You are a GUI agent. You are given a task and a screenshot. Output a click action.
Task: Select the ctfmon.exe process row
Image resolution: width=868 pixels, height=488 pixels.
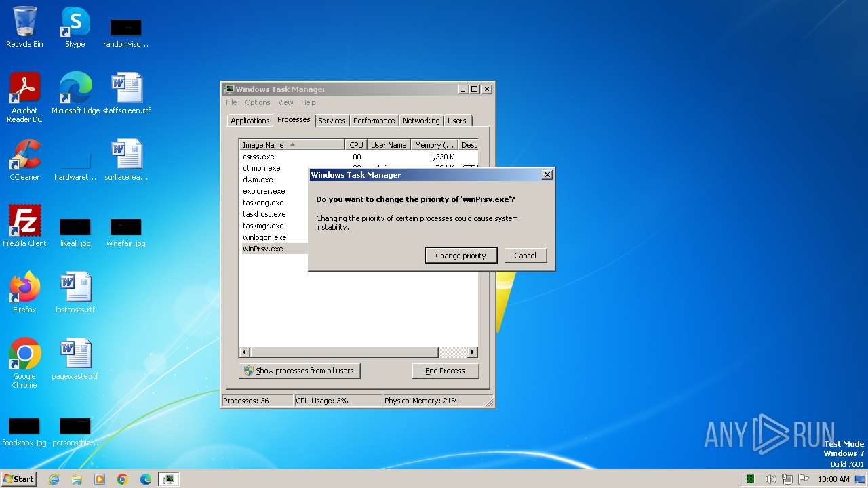pos(274,168)
